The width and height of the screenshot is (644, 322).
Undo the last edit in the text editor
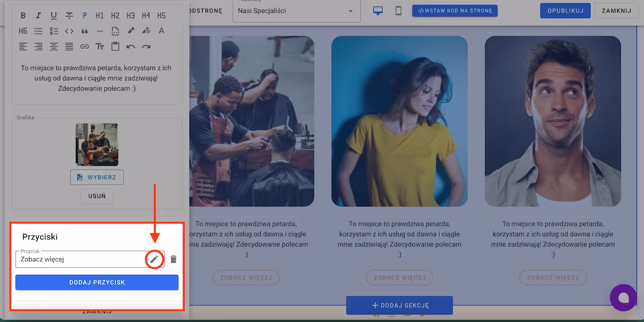click(x=130, y=47)
